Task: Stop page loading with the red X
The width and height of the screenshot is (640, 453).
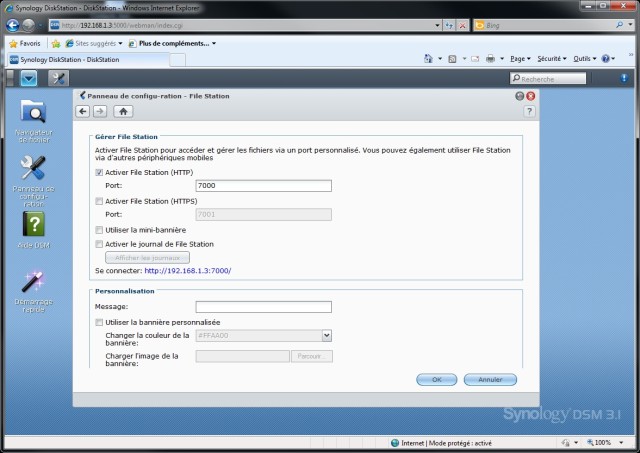Action: pos(462,25)
